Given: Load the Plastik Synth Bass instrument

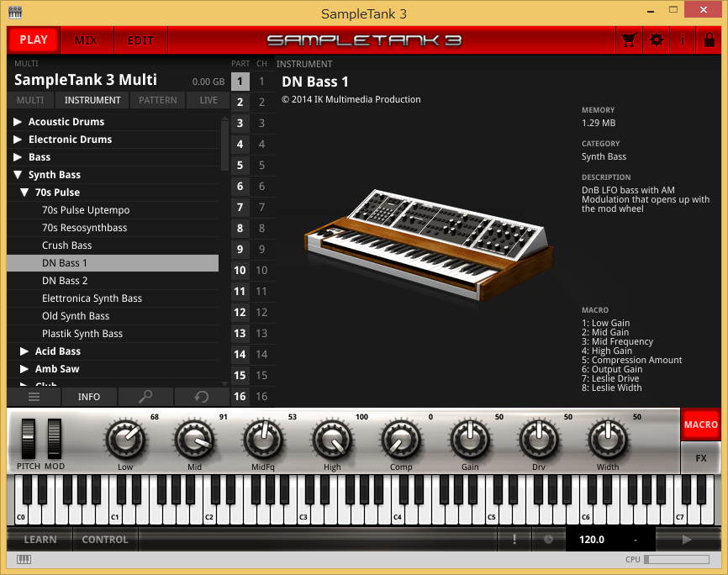Looking at the screenshot, I should click(113, 334).
